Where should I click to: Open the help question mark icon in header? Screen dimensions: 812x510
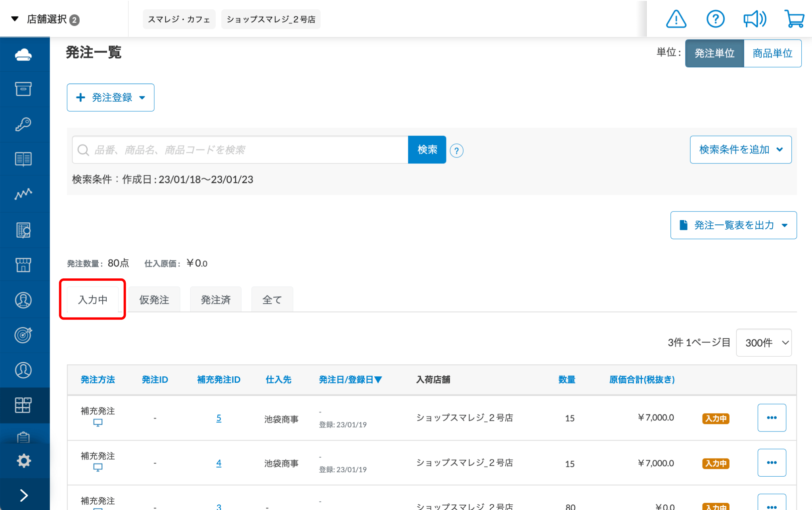pyautogui.click(x=715, y=19)
